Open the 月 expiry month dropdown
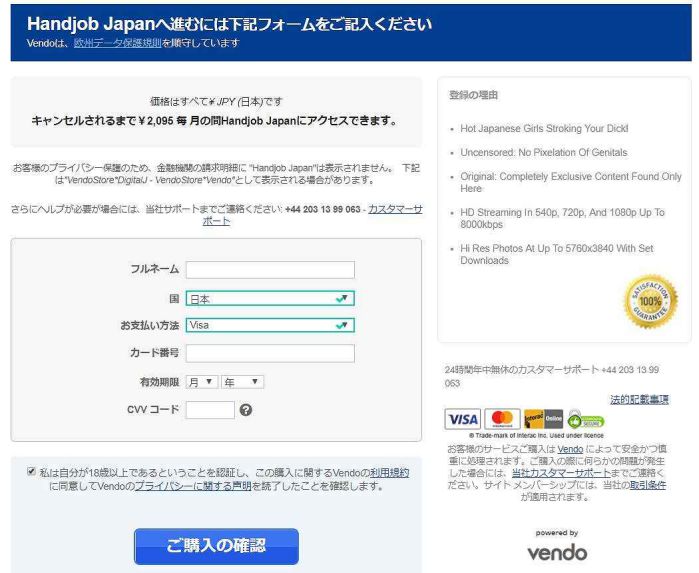This screenshot has height=573, width=699. pos(201,382)
